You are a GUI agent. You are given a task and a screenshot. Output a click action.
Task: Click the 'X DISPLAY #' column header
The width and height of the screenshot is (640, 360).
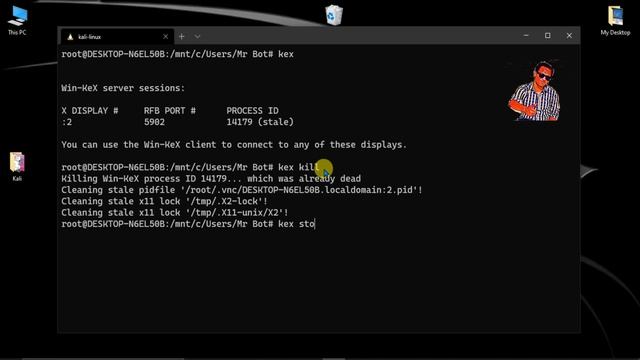90,111
